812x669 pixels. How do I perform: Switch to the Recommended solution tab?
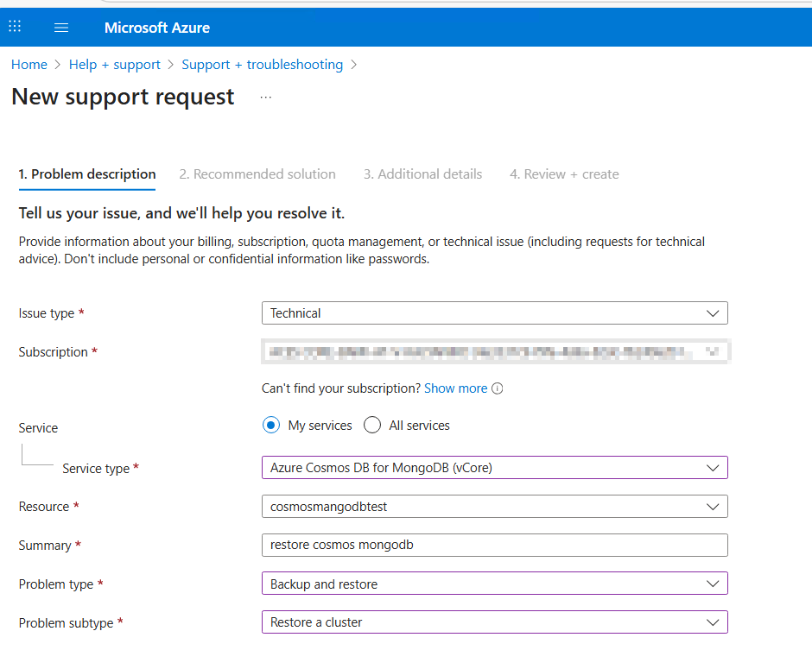point(257,174)
